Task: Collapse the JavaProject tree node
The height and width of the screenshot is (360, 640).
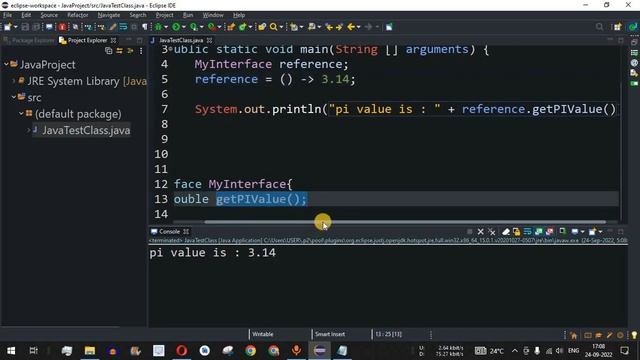Action: click(x=6, y=64)
